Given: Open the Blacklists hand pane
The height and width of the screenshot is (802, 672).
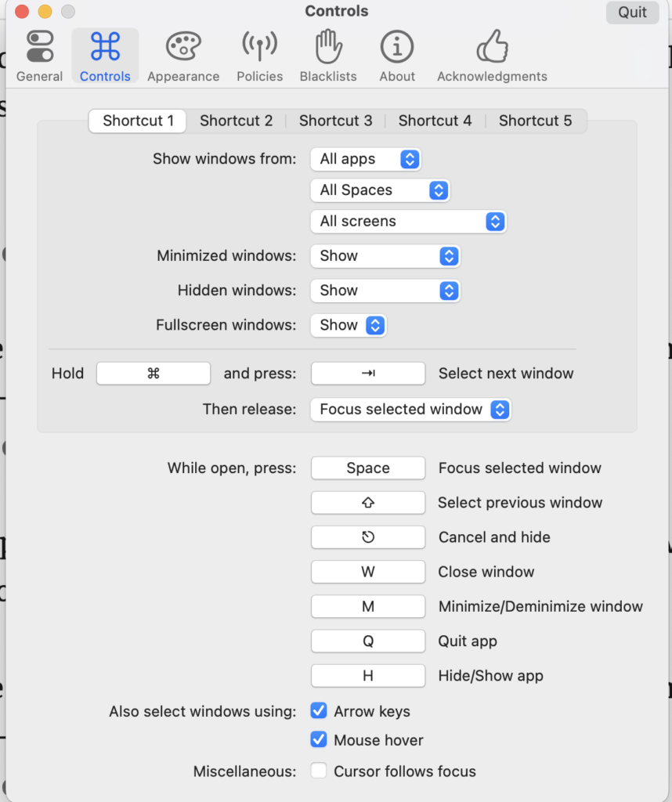Looking at the screenshot, I should [328, 56].
